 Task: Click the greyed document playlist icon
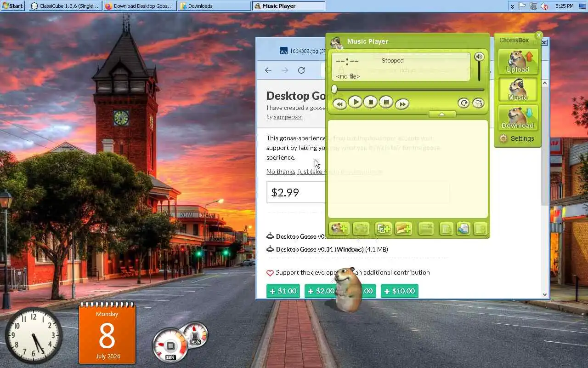[446, 229]
